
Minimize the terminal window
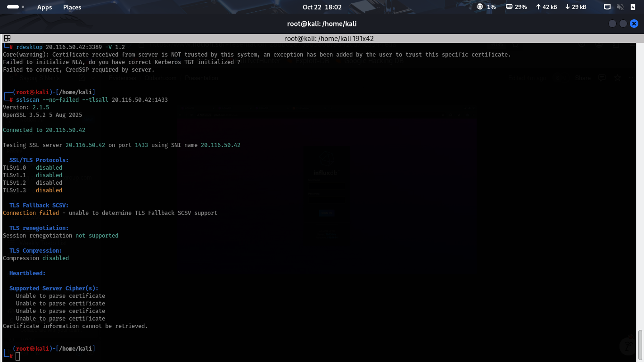[x=612, y=24]
